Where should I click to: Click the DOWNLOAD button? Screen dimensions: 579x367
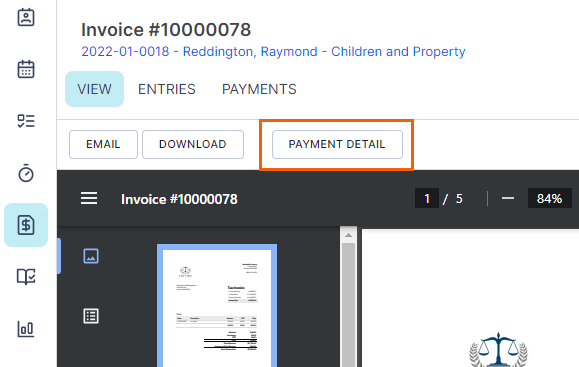tap(193, 144)
